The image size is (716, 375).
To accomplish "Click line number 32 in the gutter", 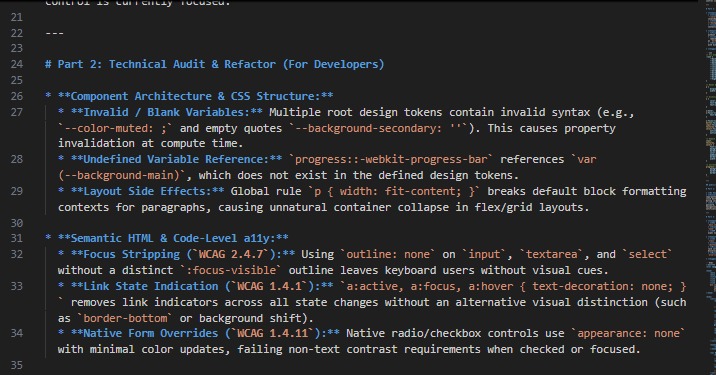I will [x=17, y=254].
